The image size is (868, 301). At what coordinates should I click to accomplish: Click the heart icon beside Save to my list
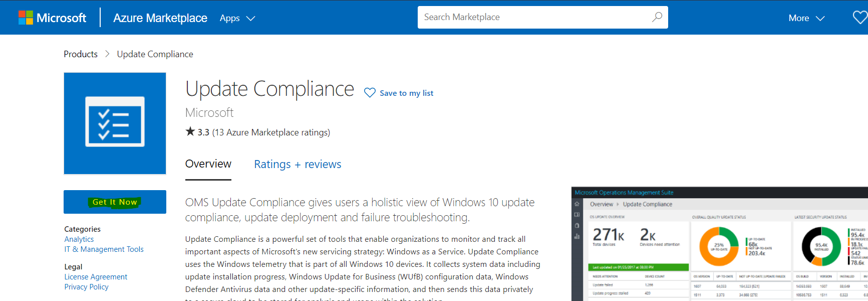(x=370, y=93)
